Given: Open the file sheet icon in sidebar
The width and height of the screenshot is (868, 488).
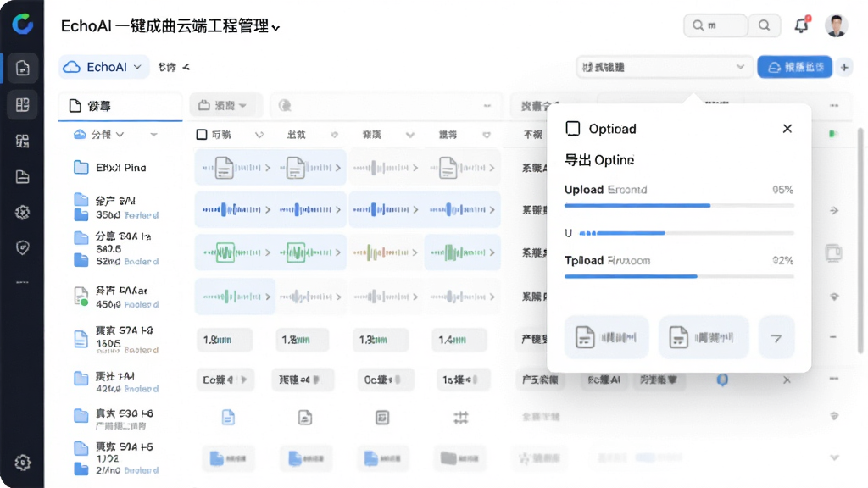Looking at the screenshot, I should (23, 177).
